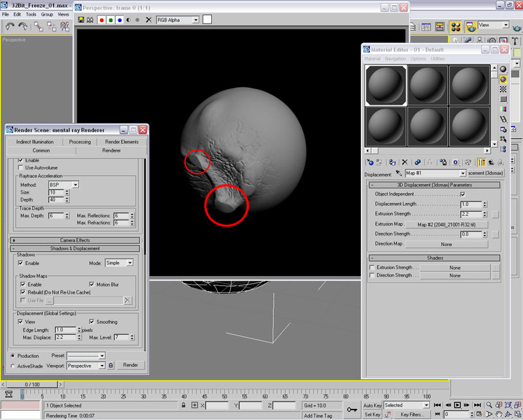Open the Raytrace Method BSP dropdown
523x420 pixels.
click(63, 184)
